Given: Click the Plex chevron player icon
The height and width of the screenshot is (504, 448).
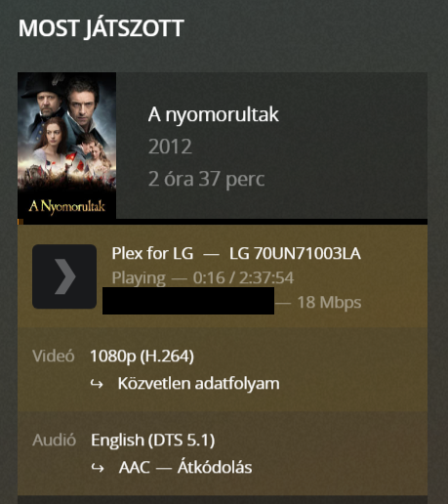Looking at the screenshot, I should [x=64, y=276].
